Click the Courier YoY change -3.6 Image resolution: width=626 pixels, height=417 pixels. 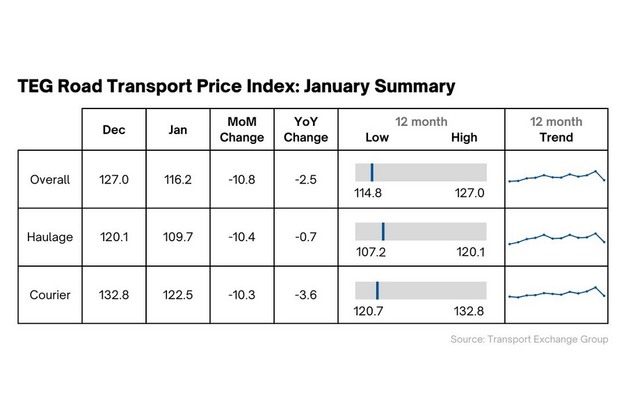305,295
